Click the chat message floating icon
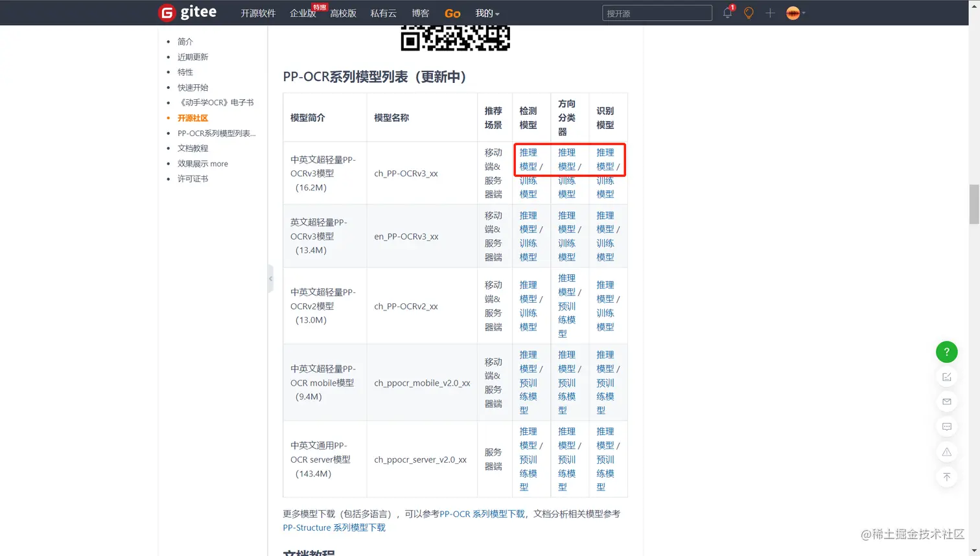Viewport: 980px width, 556px height. click(x=946, y=427)
